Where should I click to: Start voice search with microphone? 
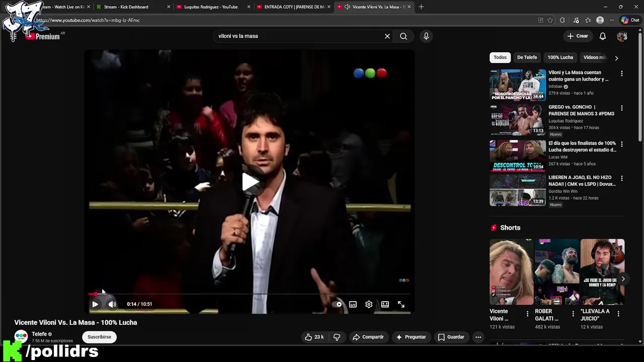426,36
